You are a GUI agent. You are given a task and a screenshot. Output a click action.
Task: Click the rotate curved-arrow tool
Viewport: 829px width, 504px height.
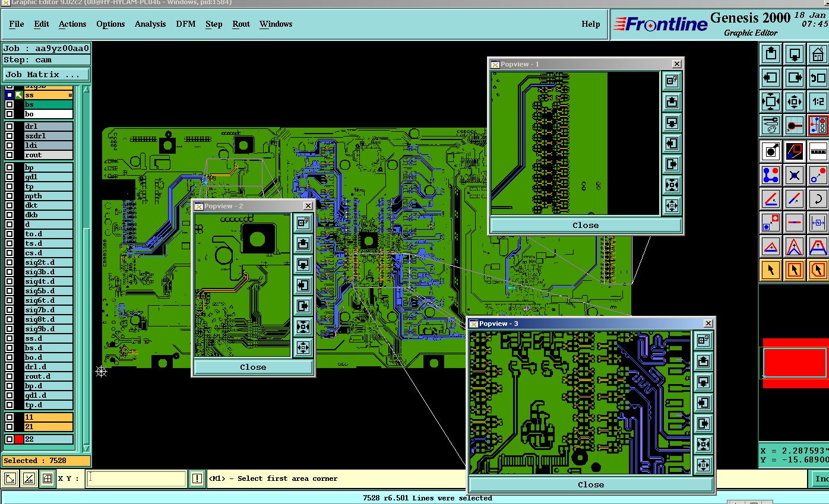818,199
